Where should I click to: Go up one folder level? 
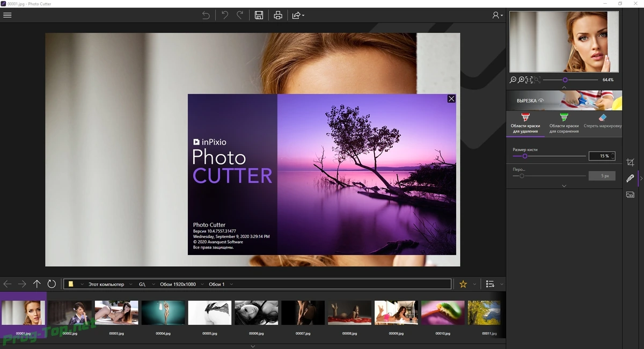point(37,284)
